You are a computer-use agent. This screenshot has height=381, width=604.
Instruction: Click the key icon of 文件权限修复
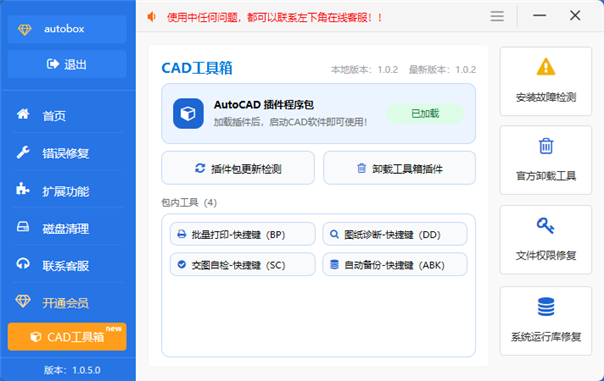click(545, 225)
